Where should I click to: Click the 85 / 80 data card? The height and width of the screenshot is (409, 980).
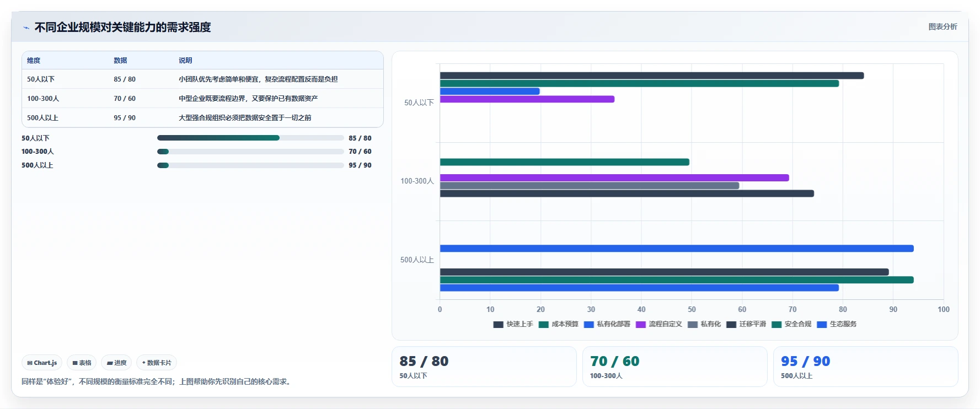click(484, 367)
